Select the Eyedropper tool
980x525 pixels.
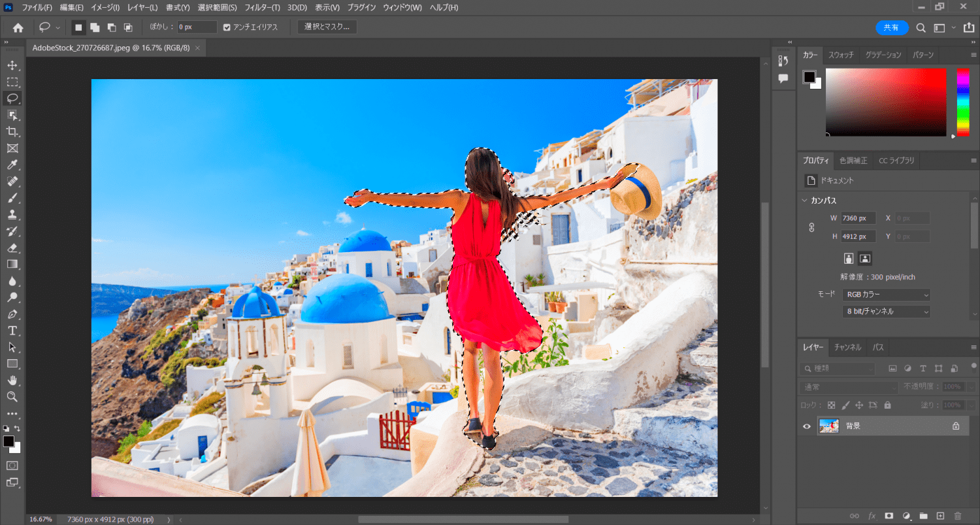coord(12,165)
